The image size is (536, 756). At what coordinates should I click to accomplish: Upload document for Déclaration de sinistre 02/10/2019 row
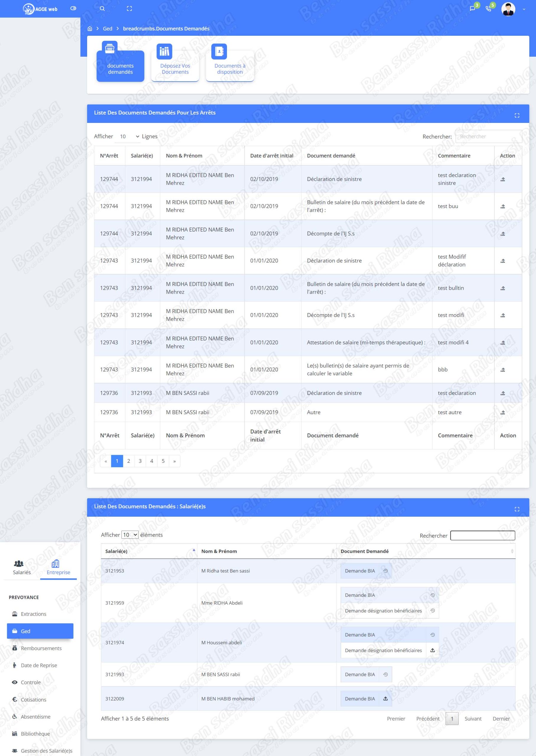(x=503, y=179)
